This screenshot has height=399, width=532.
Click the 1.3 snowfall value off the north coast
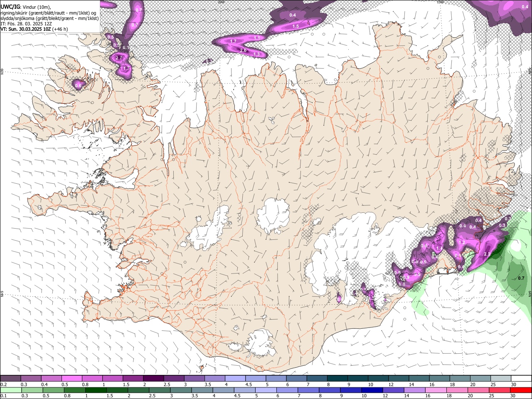[x=256, y=54]
